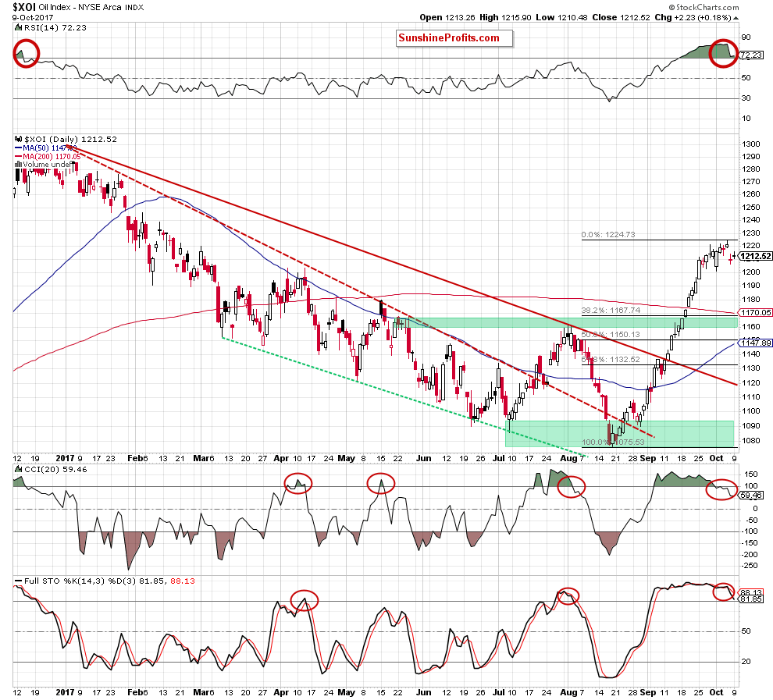Select the 'Oil Index - NYSE Arca INDX' heading
The image size is (773, 700).
91,7
